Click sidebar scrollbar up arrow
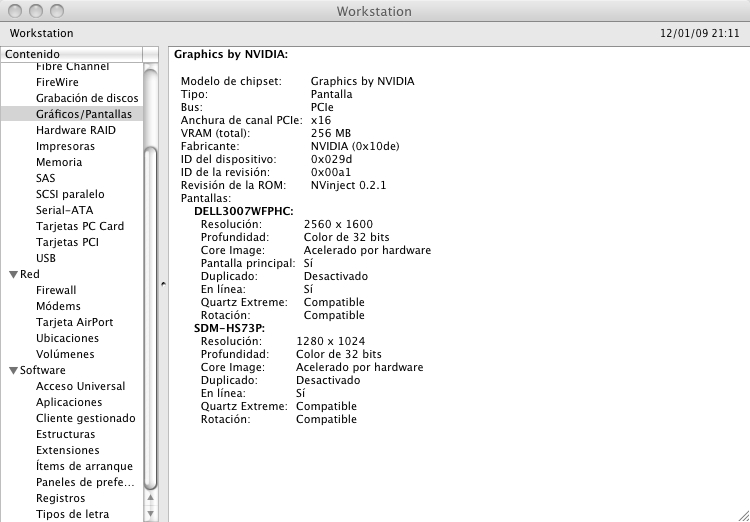 [150, 498]
